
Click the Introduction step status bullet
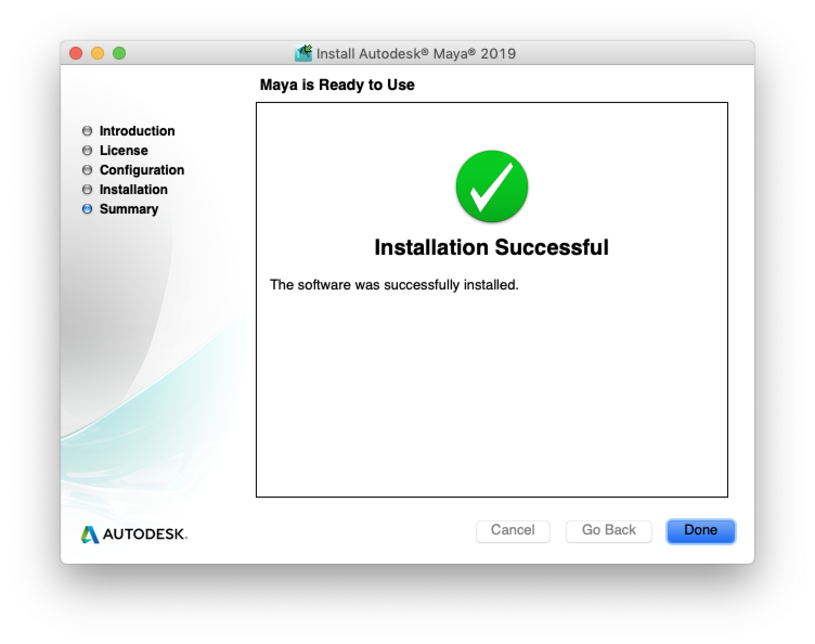click(87, 130)
